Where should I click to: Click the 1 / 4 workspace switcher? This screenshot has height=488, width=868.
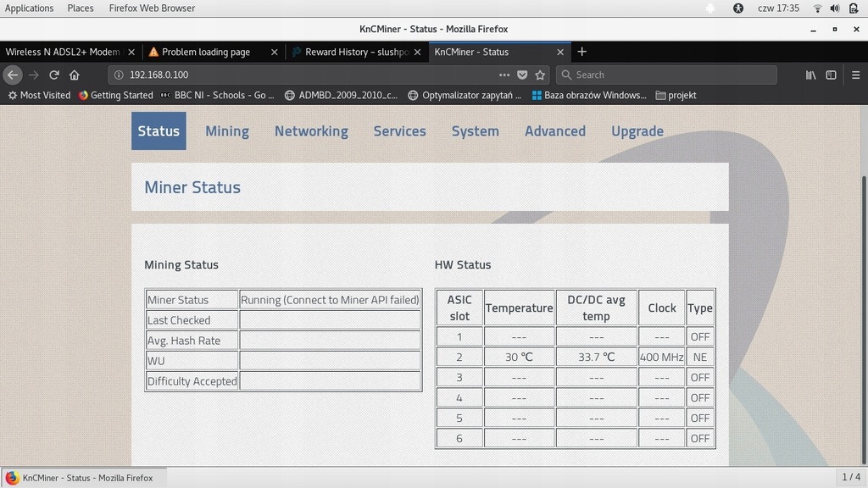pyautogui.click(x=851, y=477)
